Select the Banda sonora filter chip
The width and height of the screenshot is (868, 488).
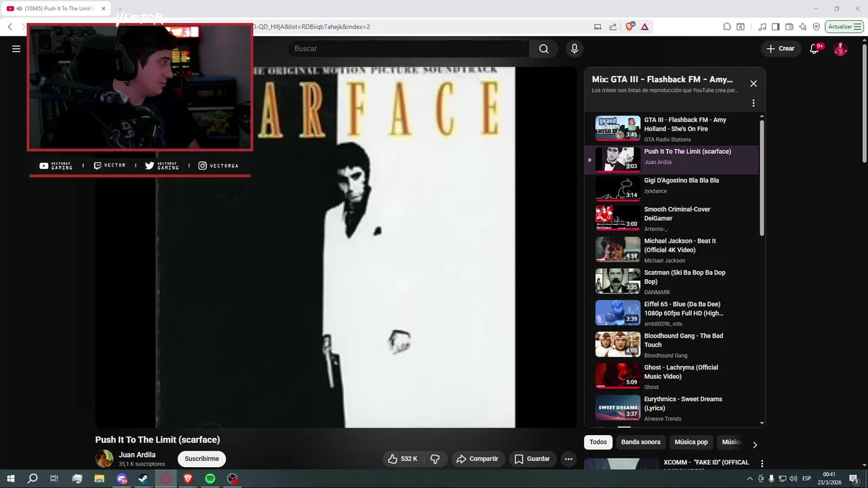(641, 442)
